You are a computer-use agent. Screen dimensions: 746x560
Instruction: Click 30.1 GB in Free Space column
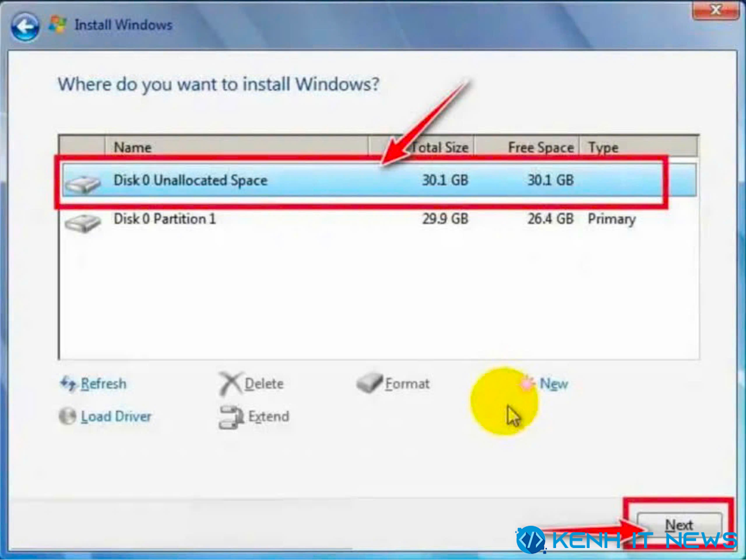pyautogui.click(x=550, y=180)
